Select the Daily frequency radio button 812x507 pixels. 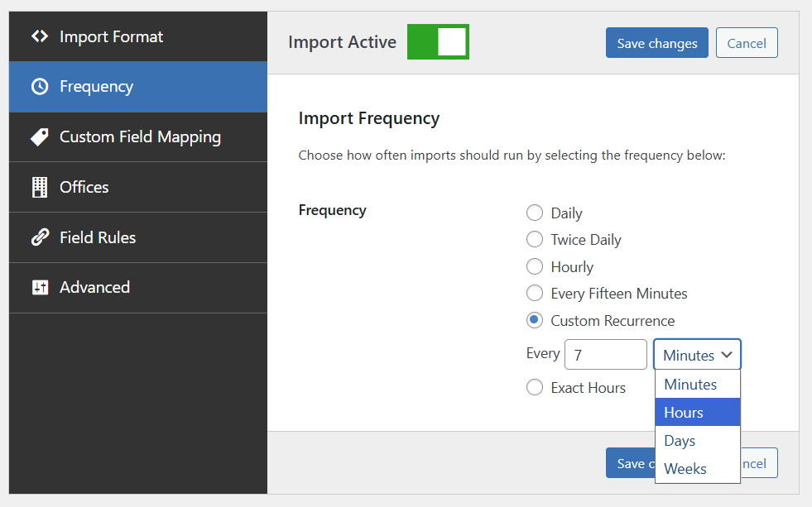pyautogui.click(x=535, y=213)
